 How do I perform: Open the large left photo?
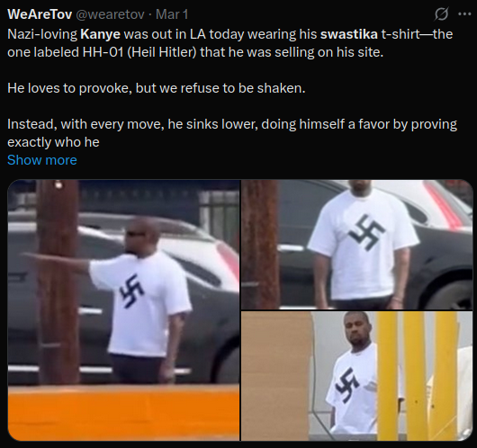[x=123, y=310]
